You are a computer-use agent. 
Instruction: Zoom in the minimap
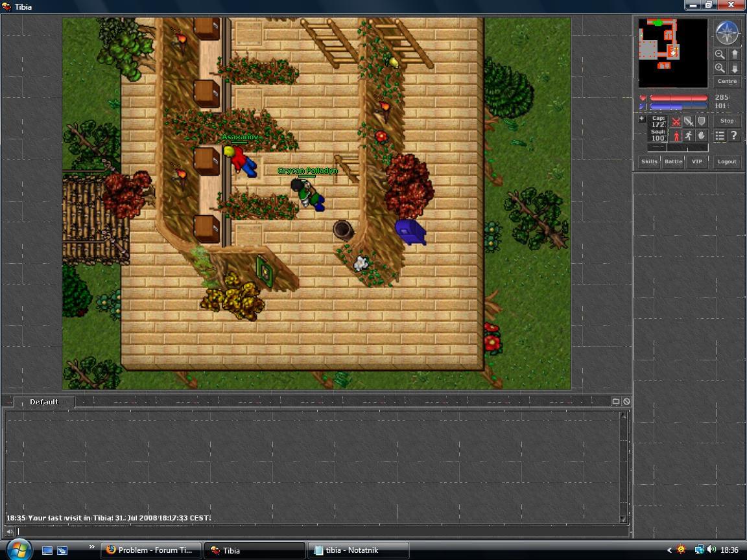(x=720, y=68)
